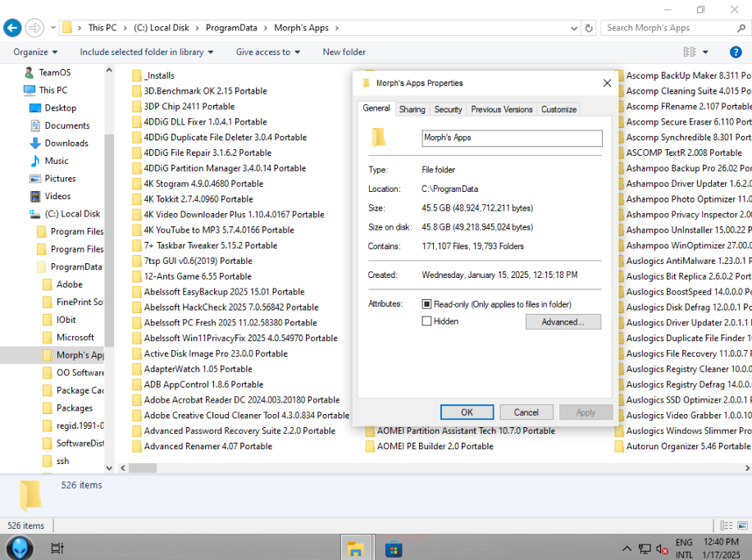Click the folder name field Morph's Apps

tap(512, 138)
